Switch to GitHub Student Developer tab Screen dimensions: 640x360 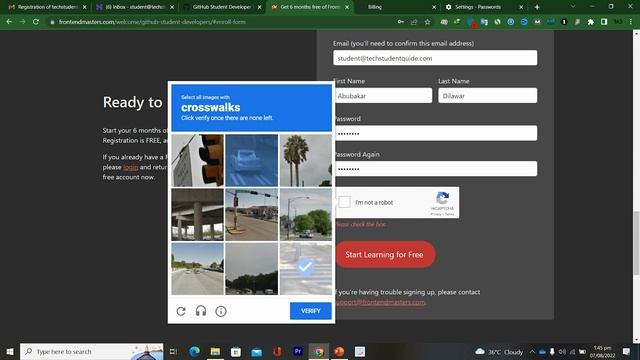coord(222,7)
